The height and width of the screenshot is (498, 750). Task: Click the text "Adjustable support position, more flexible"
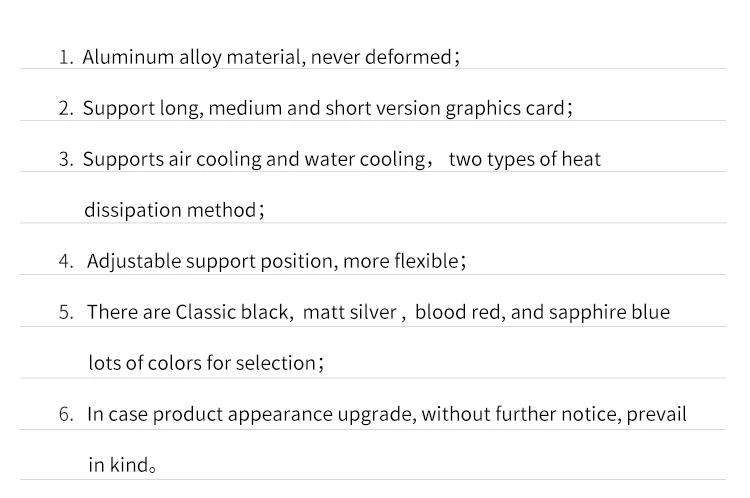pos(273,261)
